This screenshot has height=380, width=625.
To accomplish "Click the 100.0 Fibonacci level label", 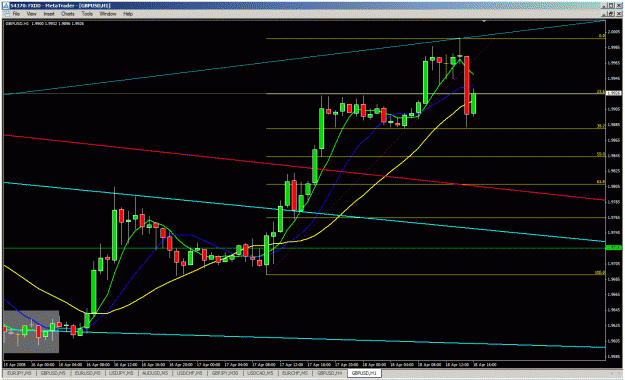I will click(600, 272).
